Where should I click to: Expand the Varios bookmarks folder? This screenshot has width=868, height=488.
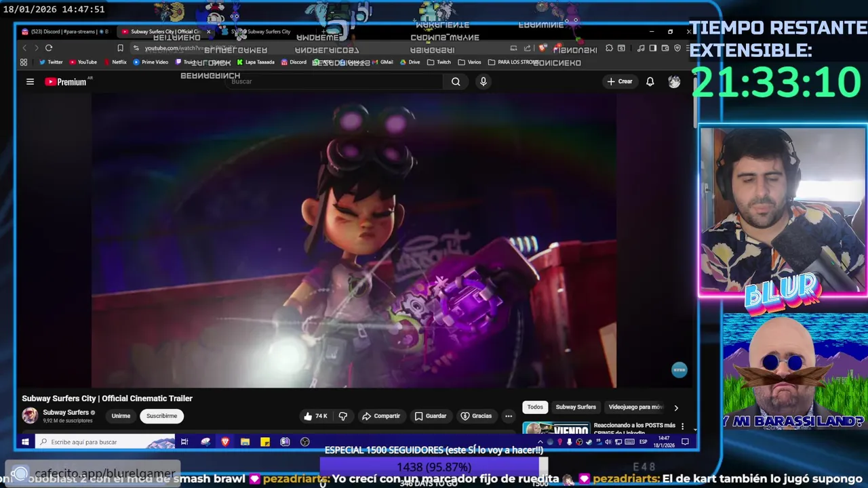(x=469, y=62)
